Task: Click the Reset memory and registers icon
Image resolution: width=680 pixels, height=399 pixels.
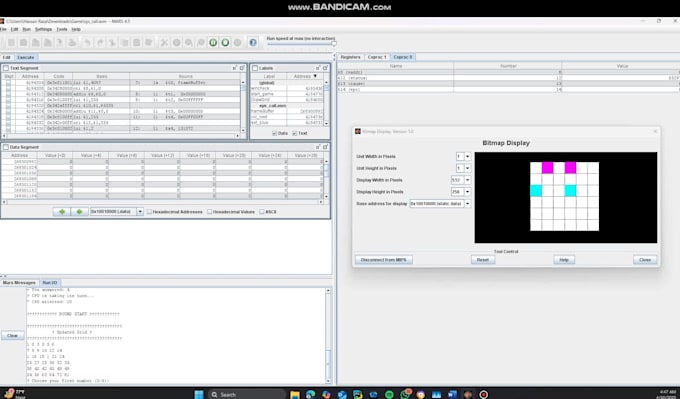Action: point(237,43)
